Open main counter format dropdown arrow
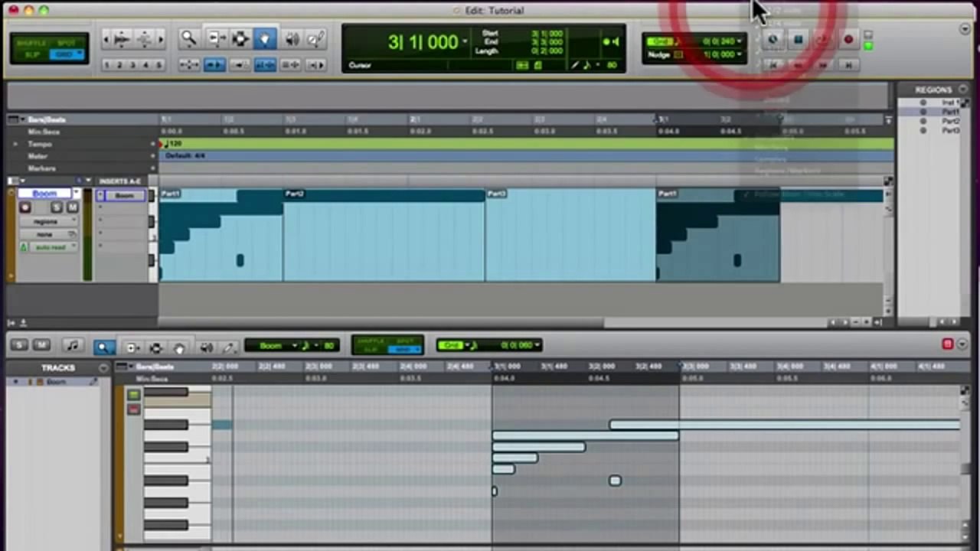 tap(465, 42)
